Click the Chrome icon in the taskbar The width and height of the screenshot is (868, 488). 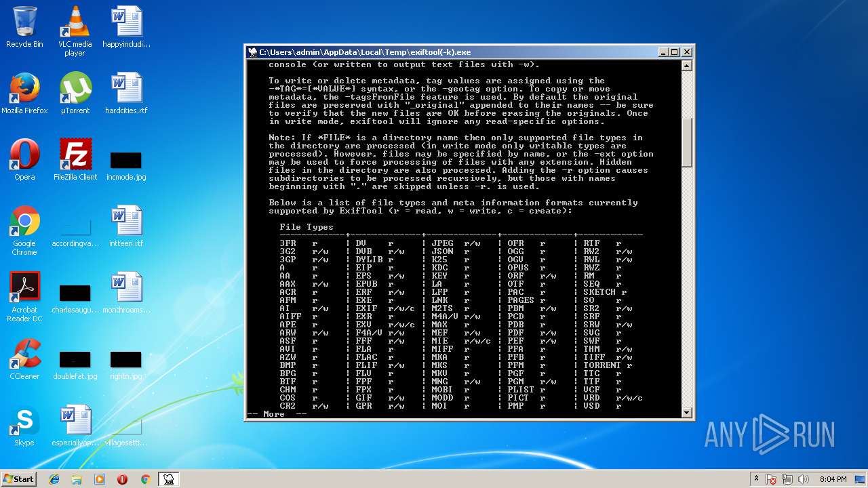point(145,479)
